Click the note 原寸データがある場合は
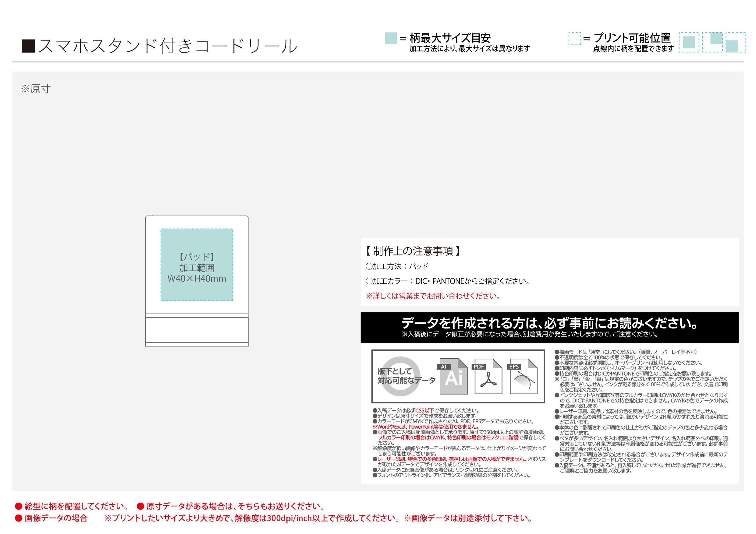This screenshot has height=534, width=756. coord(231,506)
